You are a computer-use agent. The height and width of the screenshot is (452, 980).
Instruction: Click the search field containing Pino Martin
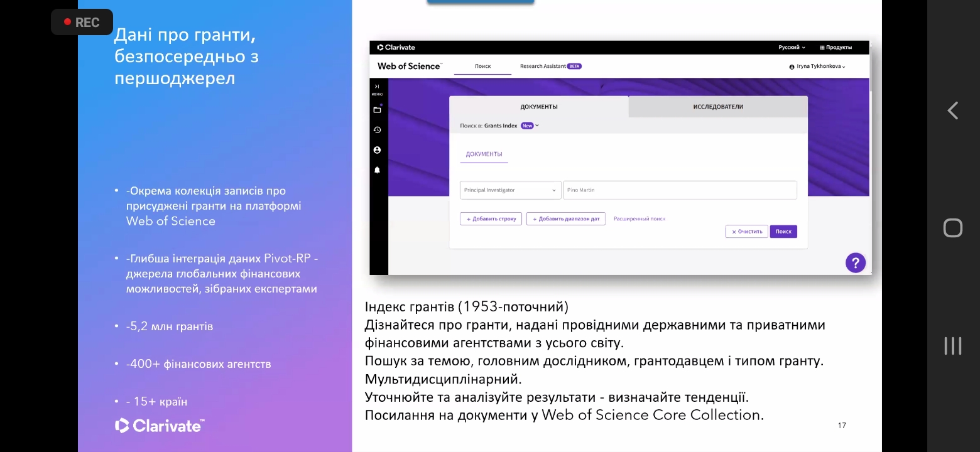click(x=680, y=190)
